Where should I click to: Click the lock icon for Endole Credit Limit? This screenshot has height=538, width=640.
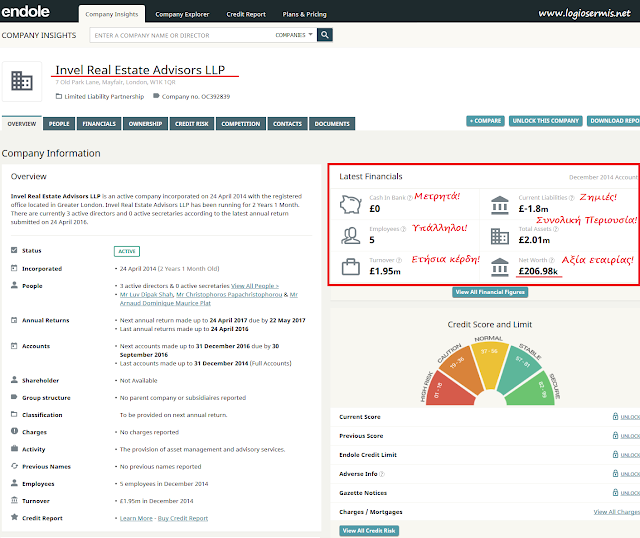[615, 454]
